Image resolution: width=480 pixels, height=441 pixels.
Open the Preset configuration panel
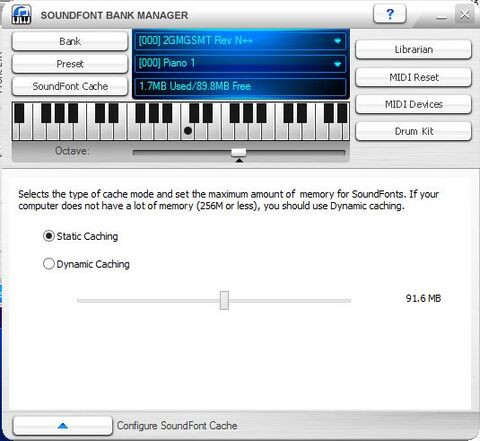(70, 64)
